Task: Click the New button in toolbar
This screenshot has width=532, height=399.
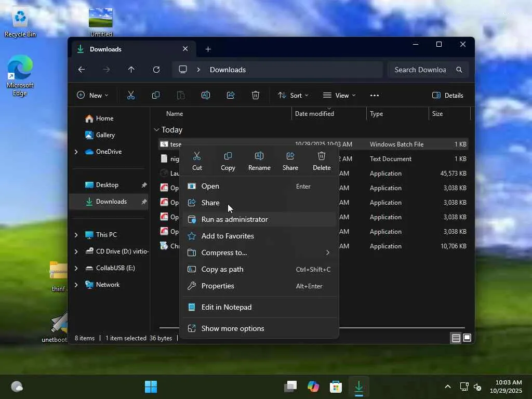Action: (x=92, y=95)
